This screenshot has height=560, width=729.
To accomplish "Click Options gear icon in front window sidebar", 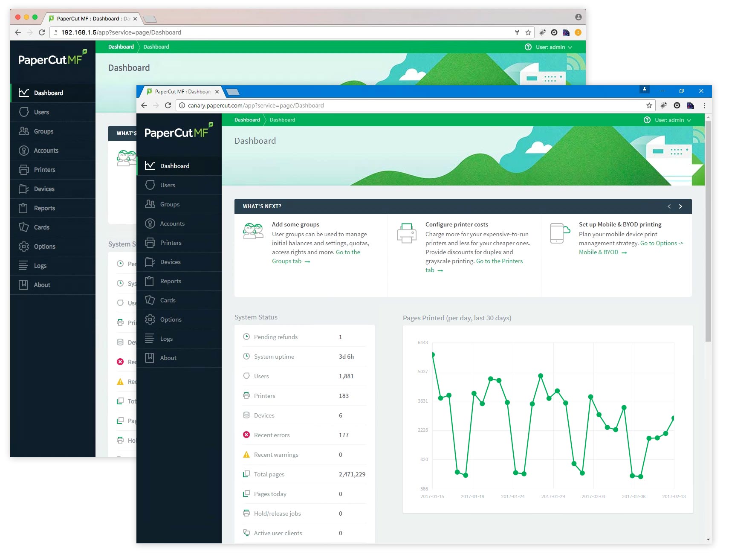I will (150, 319).
